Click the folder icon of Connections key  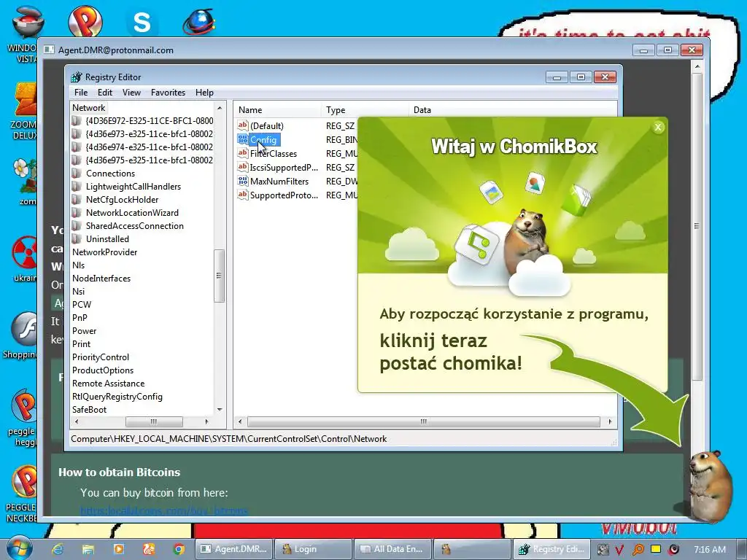(77, 174)
